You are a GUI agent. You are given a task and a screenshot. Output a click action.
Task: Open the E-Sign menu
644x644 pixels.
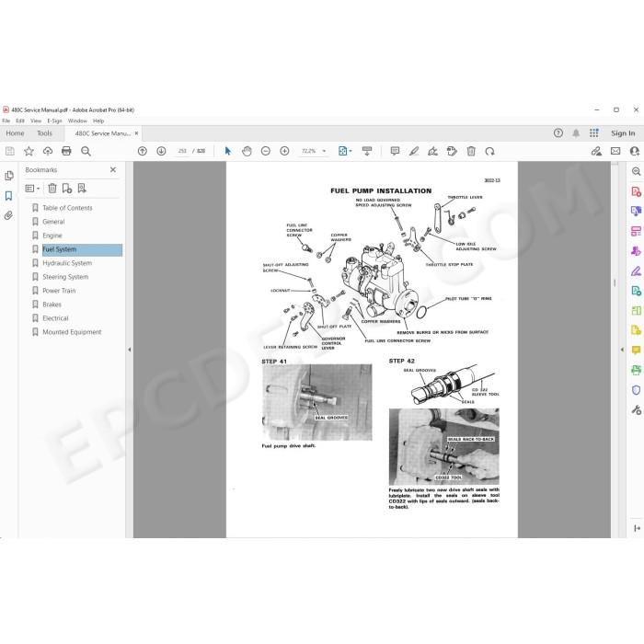pos(54,121)
